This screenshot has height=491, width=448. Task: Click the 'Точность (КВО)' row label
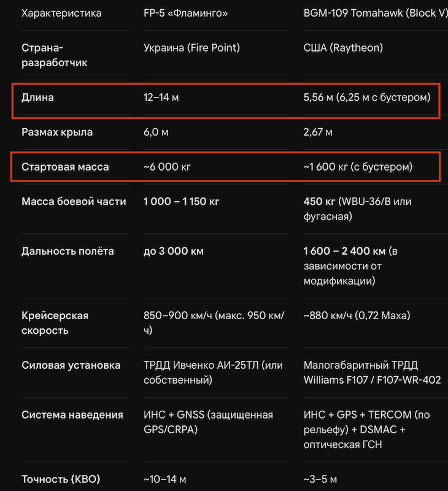pos(61,479)
